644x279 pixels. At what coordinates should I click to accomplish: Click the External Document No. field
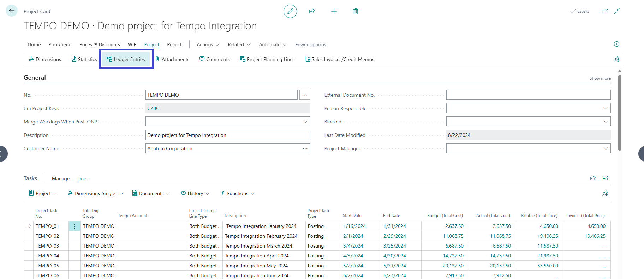(x=528, y=95)
